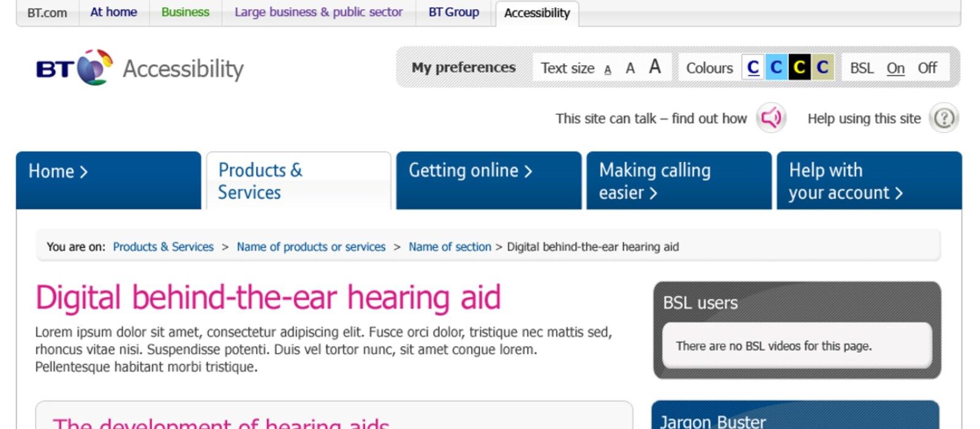Click the question mark help icon

(944, 118)
